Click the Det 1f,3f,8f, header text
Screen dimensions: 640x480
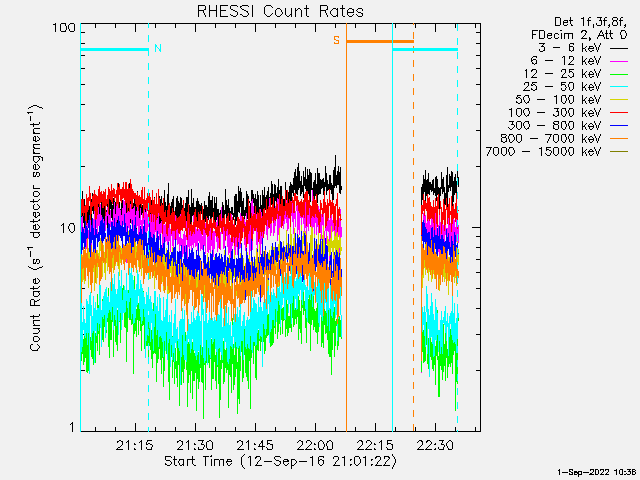point(590,22)
